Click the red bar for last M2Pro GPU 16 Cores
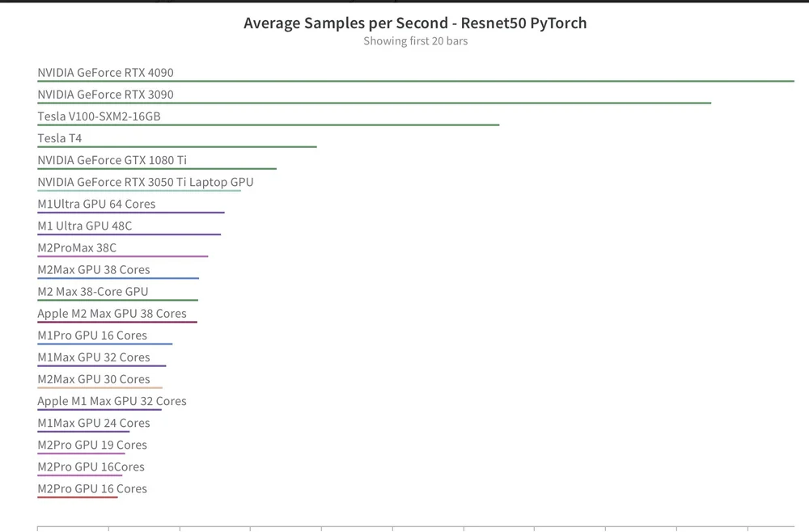The height and width of the screenshot is (532, 809). [x=78, y=497]
